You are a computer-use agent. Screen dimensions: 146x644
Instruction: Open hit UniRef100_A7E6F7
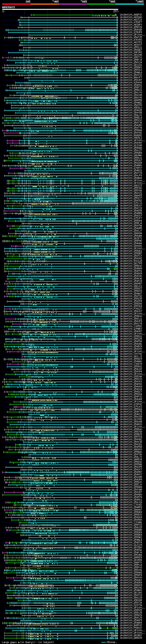tap(131, 22)
